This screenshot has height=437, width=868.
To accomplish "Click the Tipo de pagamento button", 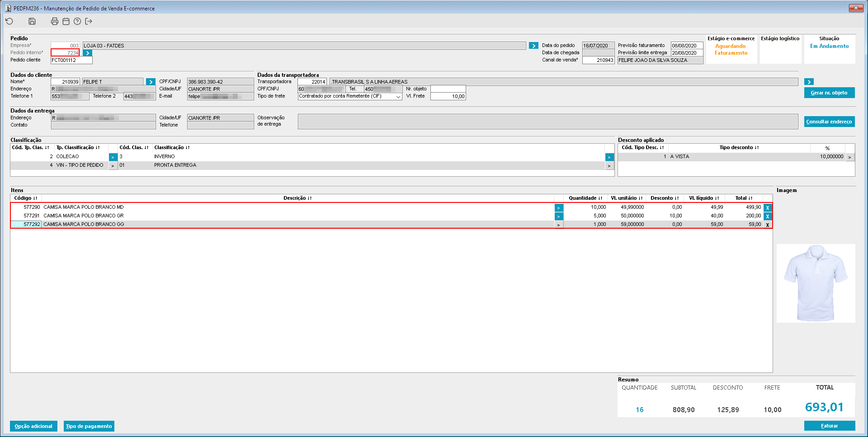I will tap(89, 426).
